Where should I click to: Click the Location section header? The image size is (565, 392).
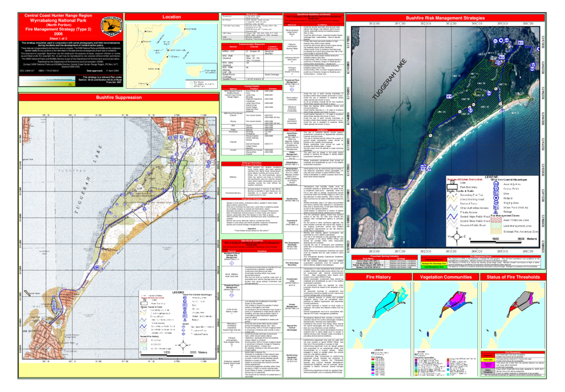coord(172,17)
